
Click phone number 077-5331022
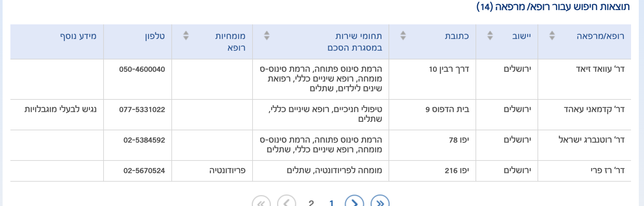142,109
